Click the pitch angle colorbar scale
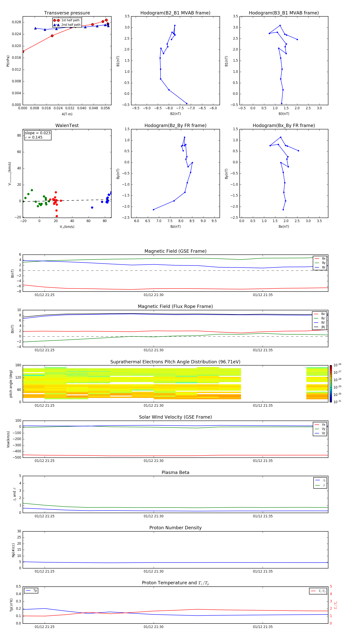 (x=331, y=384)
